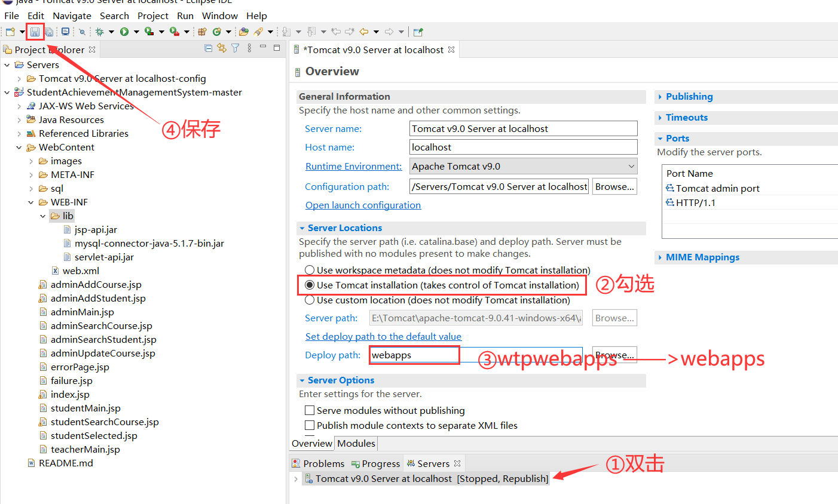Collapse the Servers project tree node

7,64
